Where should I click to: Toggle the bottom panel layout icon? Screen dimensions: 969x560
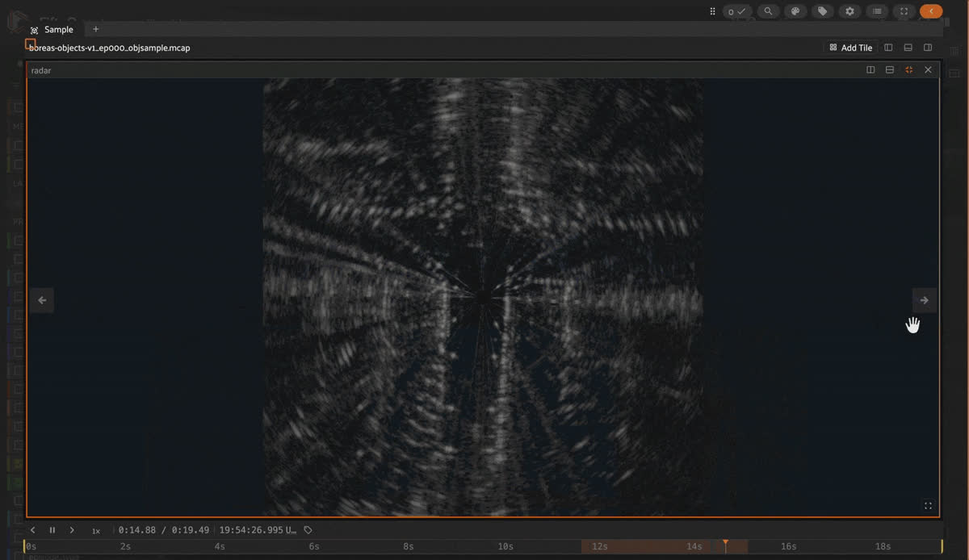(x=908, y=48)
